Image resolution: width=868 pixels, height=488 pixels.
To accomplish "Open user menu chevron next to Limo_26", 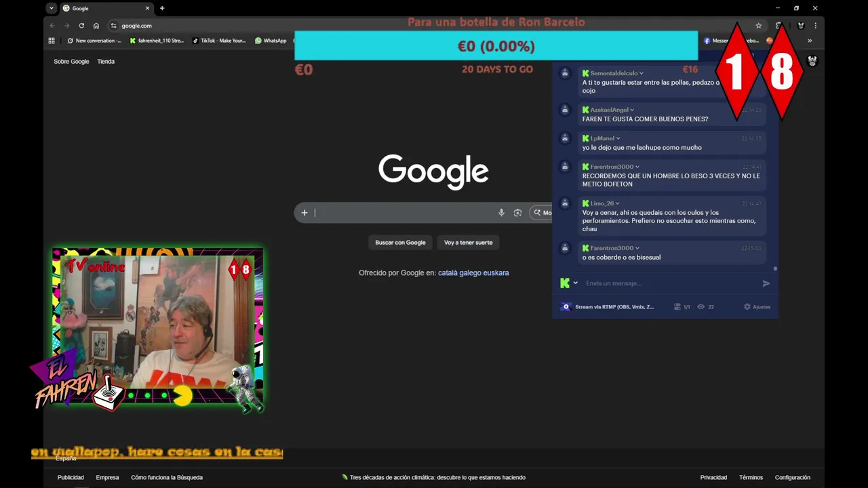I will (x=617, y=203).
